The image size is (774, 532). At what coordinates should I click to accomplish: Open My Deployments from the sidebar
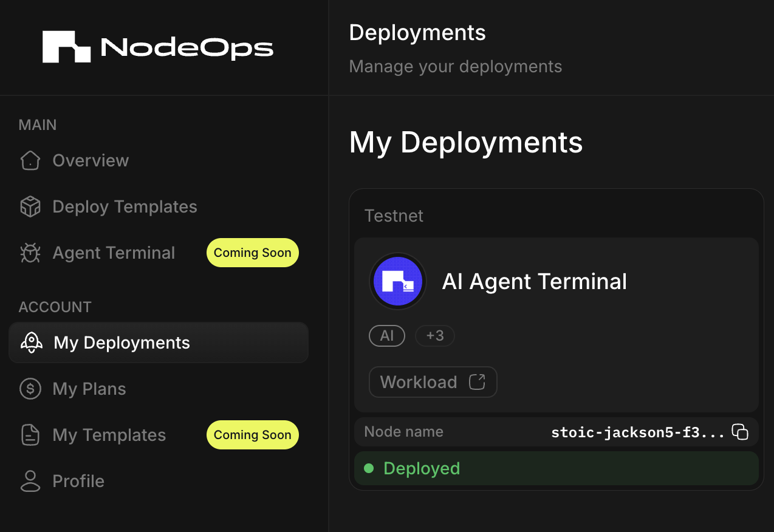122,342
